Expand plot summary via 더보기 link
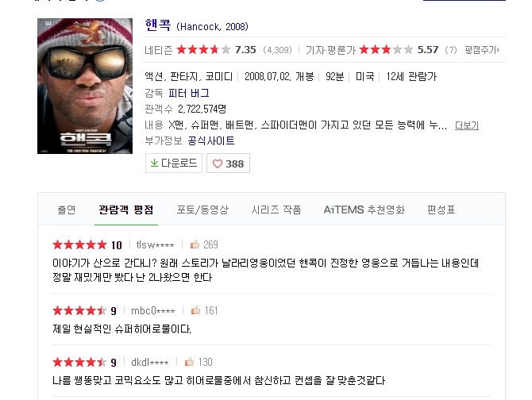The width and height of the screenshot is (532, 400). [x=467, y=125]
